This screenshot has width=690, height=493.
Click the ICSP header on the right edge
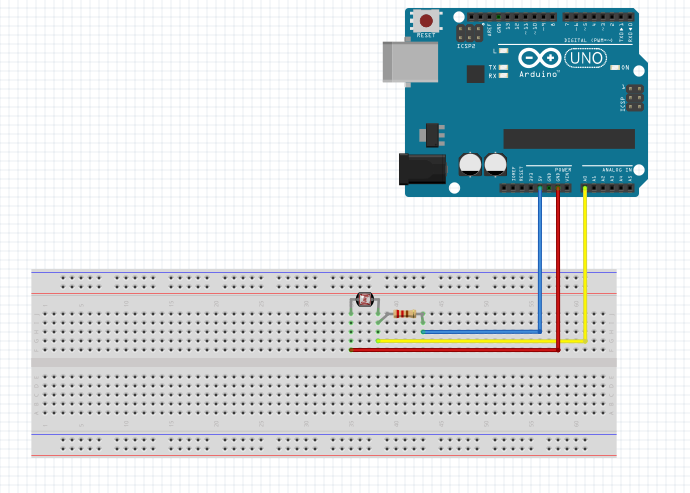point(635,98)
